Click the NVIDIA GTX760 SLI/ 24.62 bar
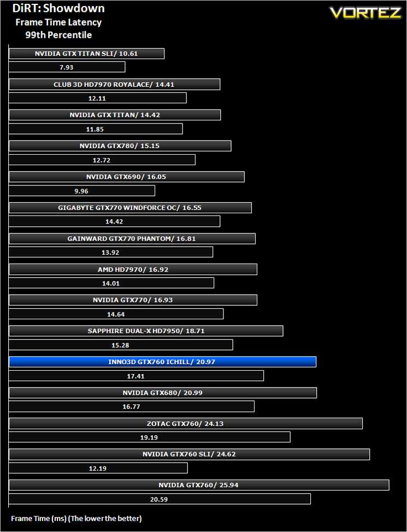The height and width of the screenshot is (532, 407). (189, 454)
